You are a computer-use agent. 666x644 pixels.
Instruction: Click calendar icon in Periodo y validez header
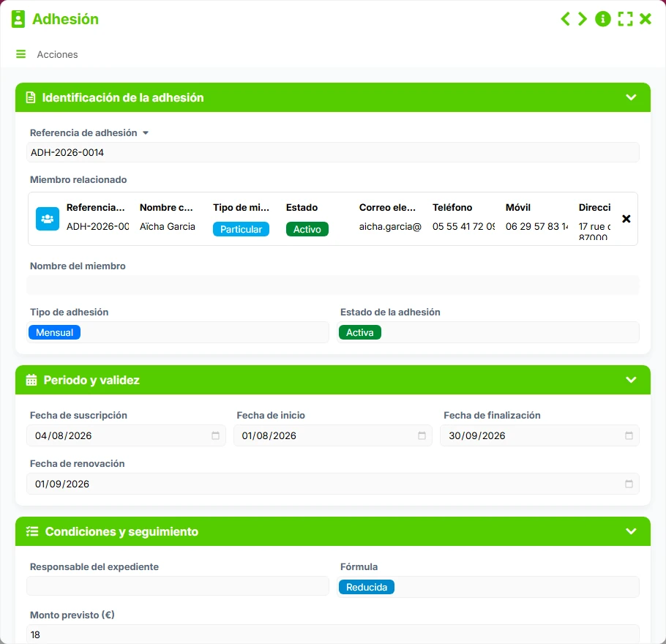(31, 380)
